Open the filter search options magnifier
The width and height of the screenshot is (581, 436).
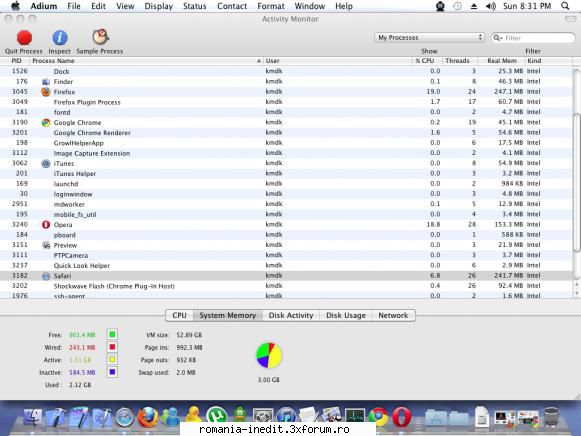tap(498, 38)
